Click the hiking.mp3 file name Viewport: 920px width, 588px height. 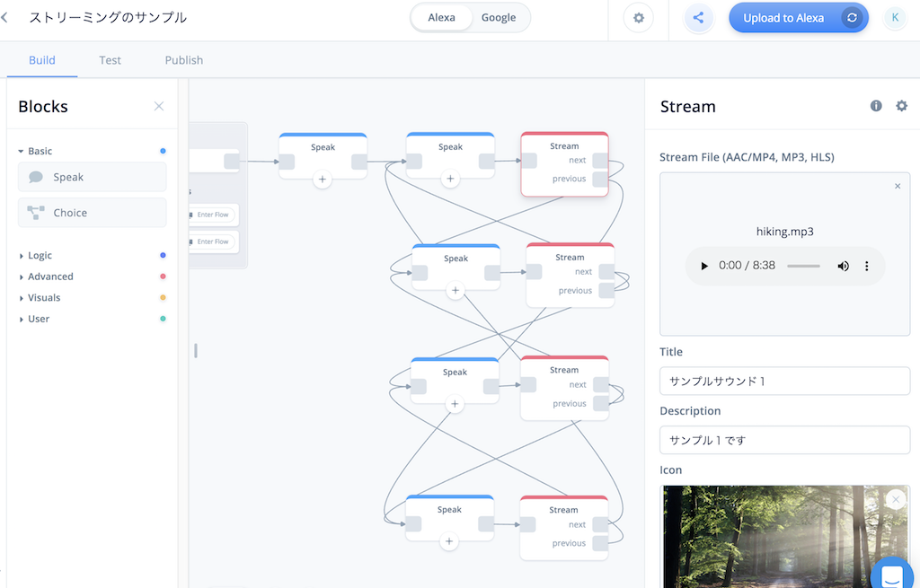(784, 232)
